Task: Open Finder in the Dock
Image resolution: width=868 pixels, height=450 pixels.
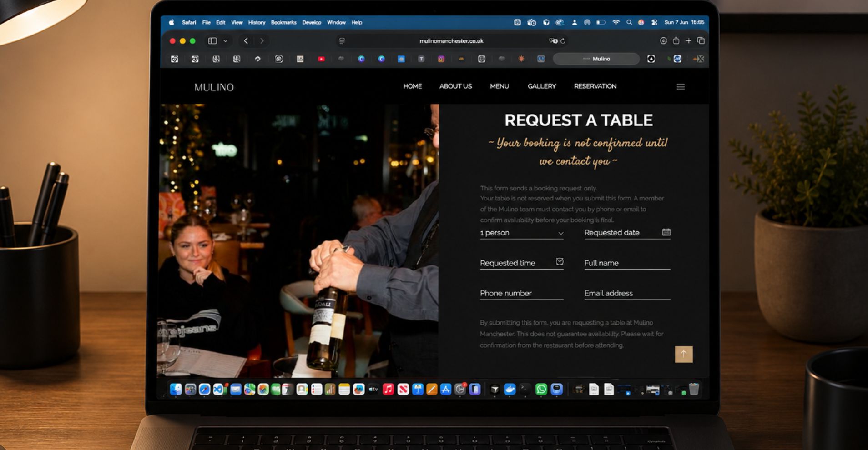Action: (x=176, y=389)
